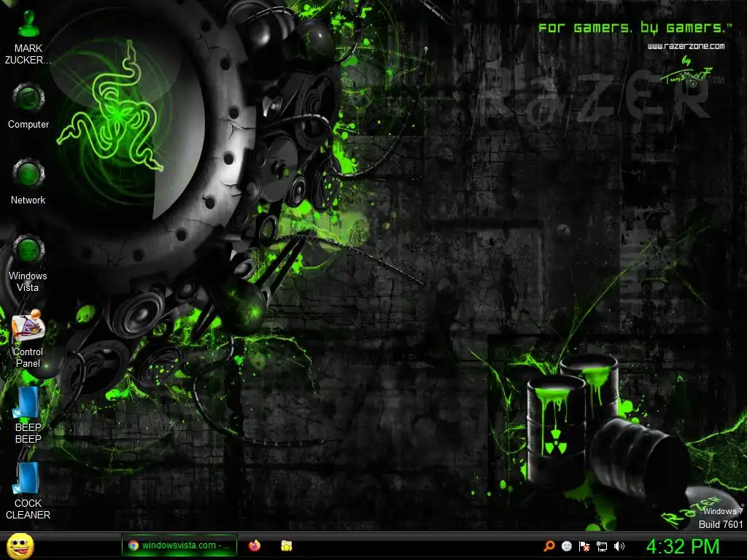Click the round white face tray icon
The height and width of the screenshot is (560, 747).
tap(566, 546)
